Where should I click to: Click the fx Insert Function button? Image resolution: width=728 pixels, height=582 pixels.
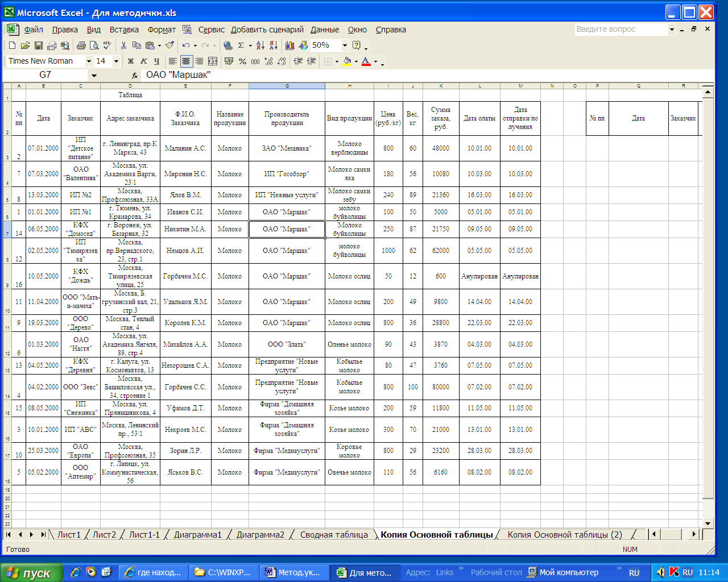tap(135, 75)
